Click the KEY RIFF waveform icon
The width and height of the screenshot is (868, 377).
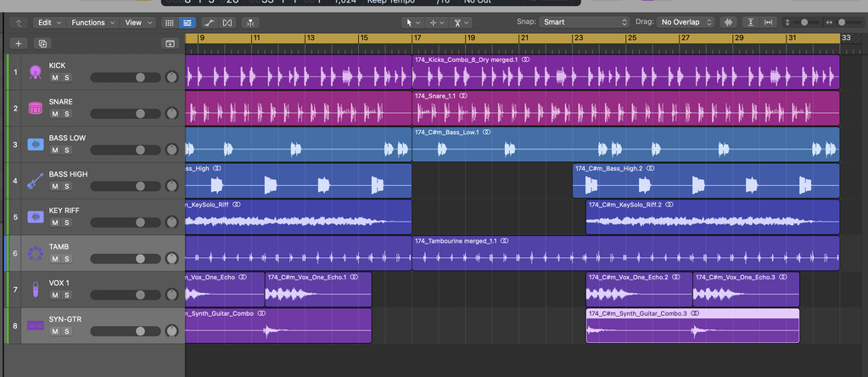coord(36,217)
